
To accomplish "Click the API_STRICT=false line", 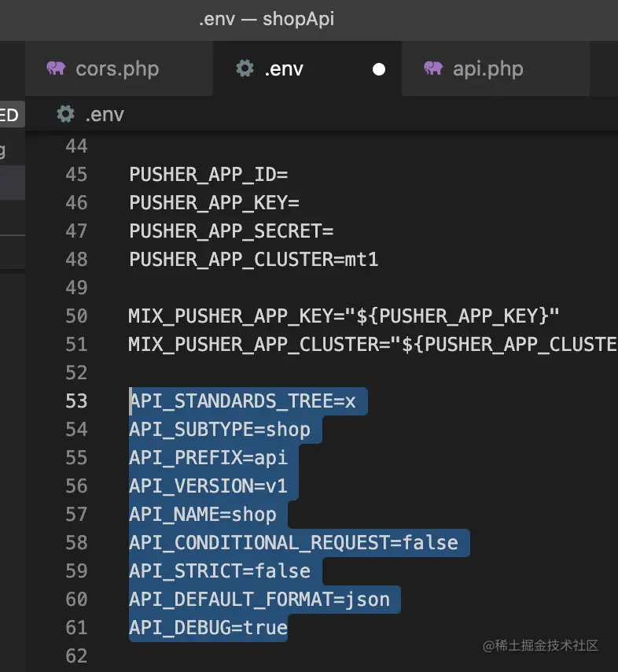I will point(219,570).
